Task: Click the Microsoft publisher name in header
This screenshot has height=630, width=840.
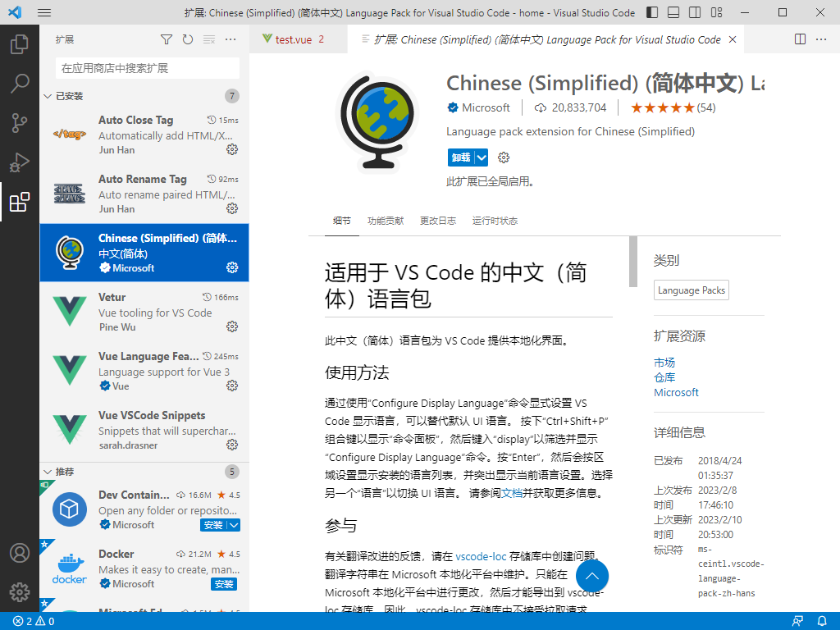Action: (486, 107)
